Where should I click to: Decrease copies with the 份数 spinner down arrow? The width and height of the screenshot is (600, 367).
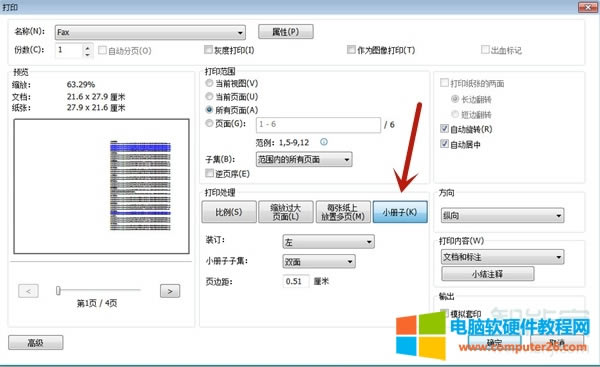pos(88,54)
